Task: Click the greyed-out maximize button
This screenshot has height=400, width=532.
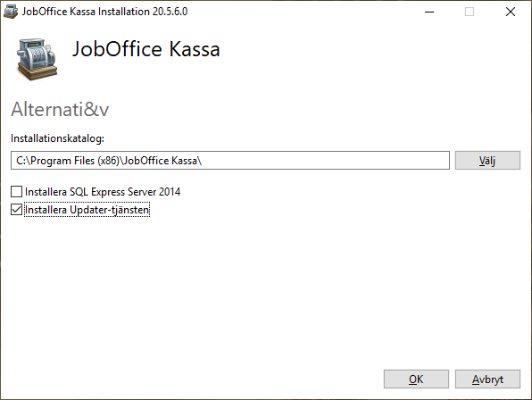Action: (470, 12)
